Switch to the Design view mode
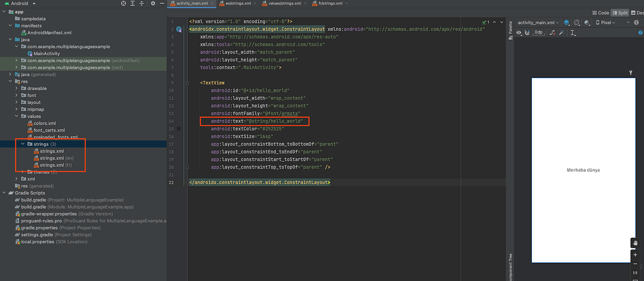 pos(638,13)
